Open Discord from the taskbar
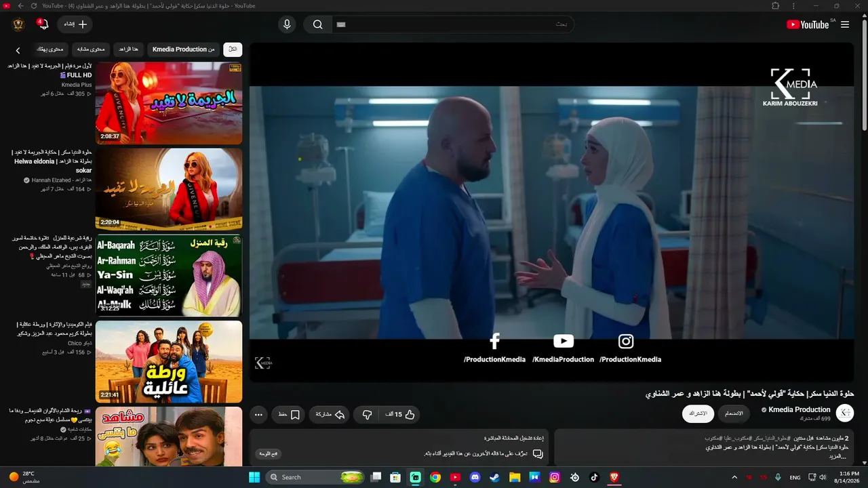868x488 pixels. 475,477
